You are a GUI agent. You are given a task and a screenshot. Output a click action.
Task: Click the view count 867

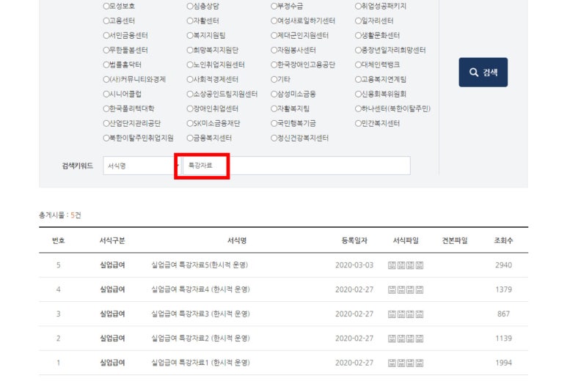(503, 314)
